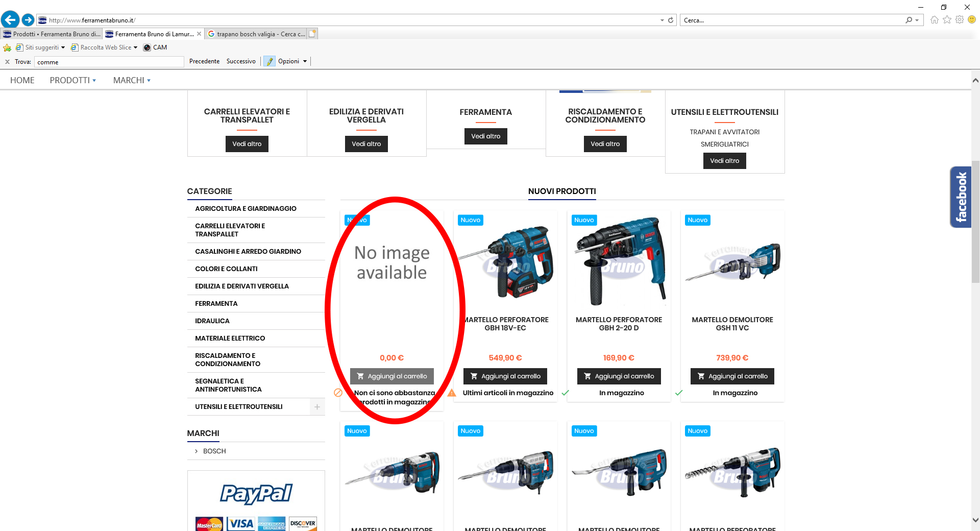Click Vedi altro under CARRELLI ELEVATORI E TRANSPALLET
980x531 pixels.
(x=247, y=144)
